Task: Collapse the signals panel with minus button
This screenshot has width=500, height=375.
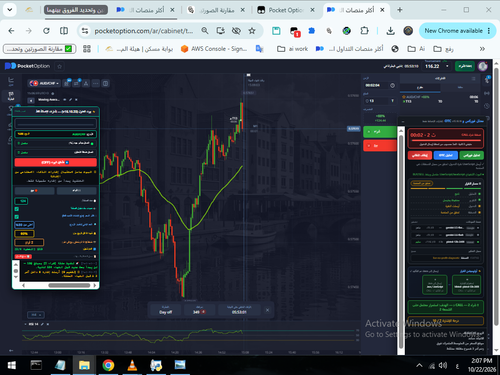Action: [403, 122]
